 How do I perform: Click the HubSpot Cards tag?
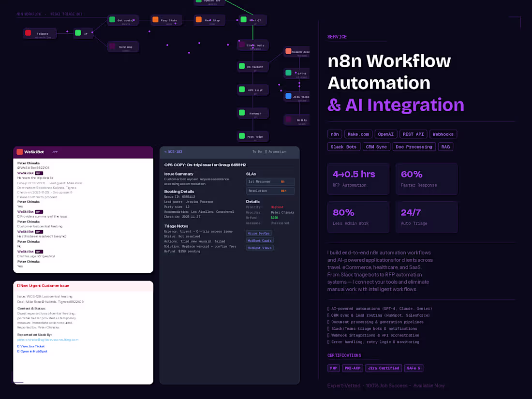tap(260, 240)
